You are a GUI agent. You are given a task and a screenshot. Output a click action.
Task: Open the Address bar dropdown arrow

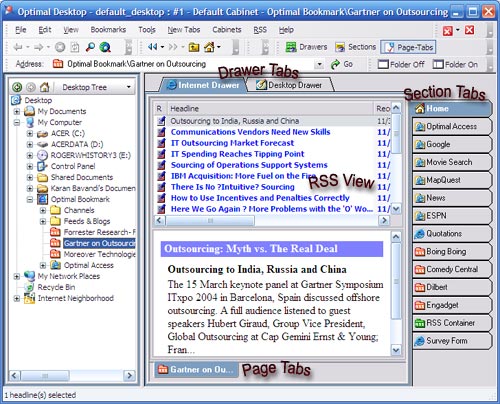click(x=319, y=64)
